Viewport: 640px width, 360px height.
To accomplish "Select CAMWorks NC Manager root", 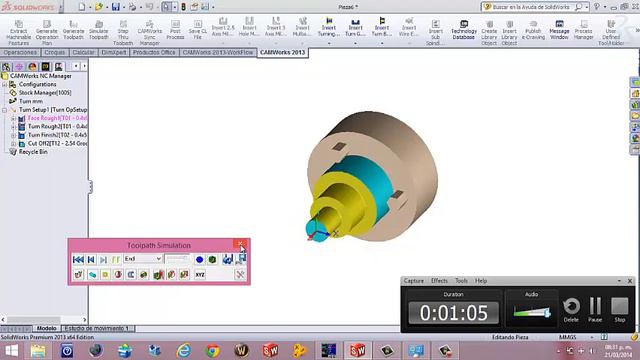I will (x=40, y=76).
